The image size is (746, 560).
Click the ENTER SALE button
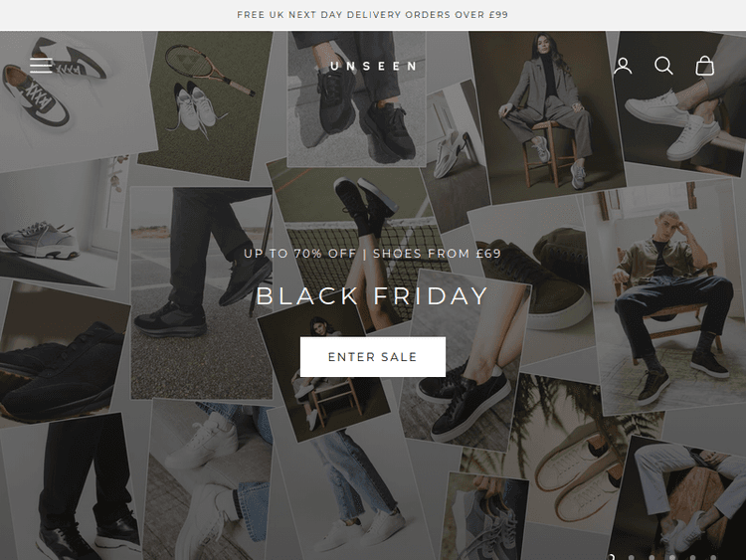click(x=373, y=357)
